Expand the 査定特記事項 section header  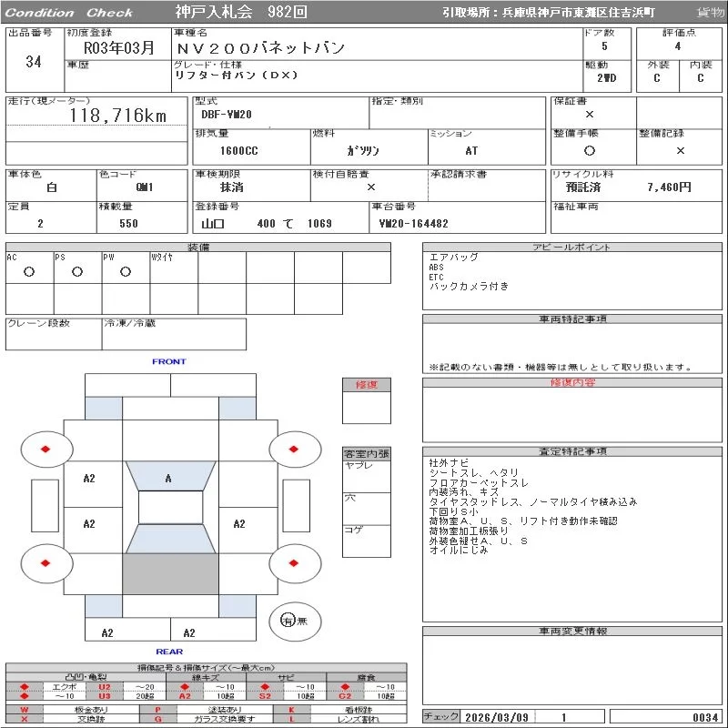click(572, 451)
